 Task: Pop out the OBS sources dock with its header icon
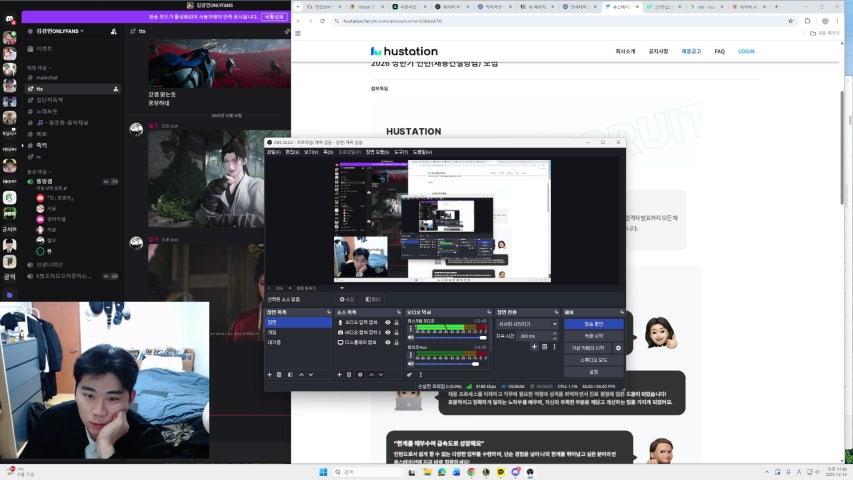pyautogui.click(x=399, y=312)
